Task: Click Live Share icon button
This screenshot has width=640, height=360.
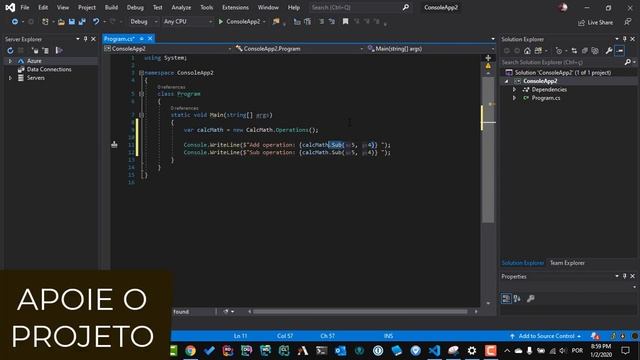Action: pyautogui.click(x=595, y=22)
